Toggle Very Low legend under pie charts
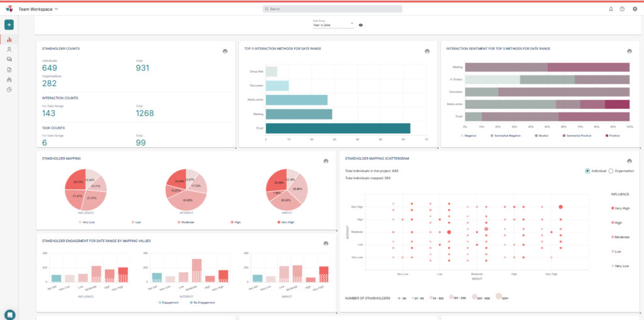 coord(86,222)
